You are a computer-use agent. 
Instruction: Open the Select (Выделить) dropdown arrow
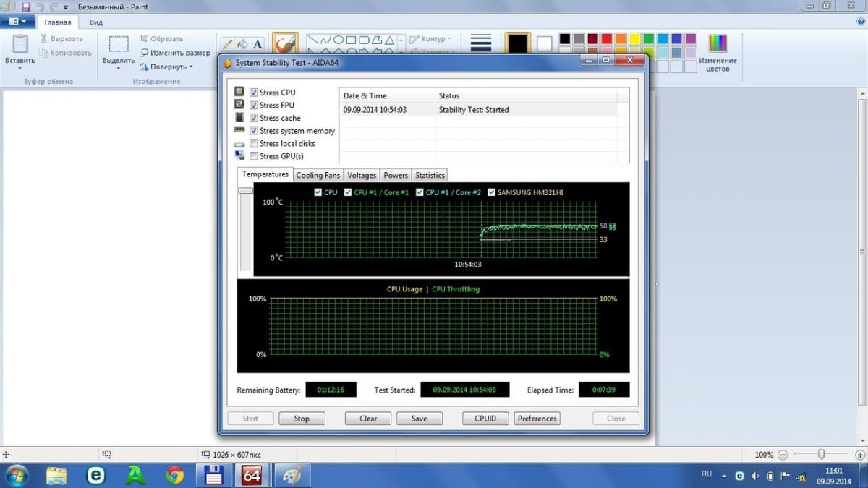(118, 69)
